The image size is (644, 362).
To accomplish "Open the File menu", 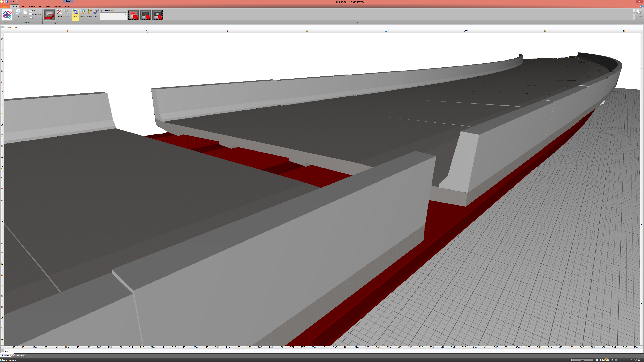I will (5, 6).
